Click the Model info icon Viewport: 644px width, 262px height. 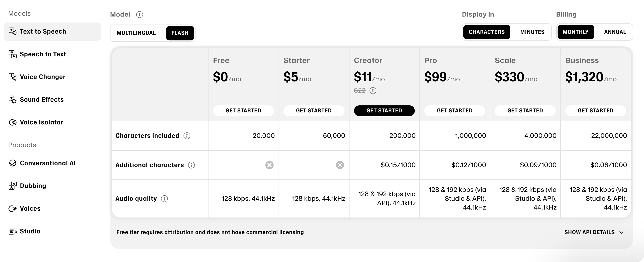point(139,15)
